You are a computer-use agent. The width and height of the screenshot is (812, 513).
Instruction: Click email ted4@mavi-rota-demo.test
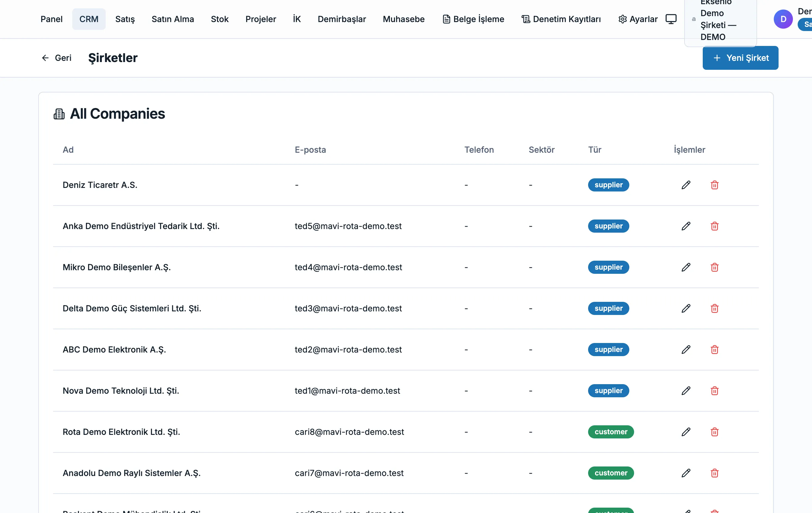pos(348,267)
